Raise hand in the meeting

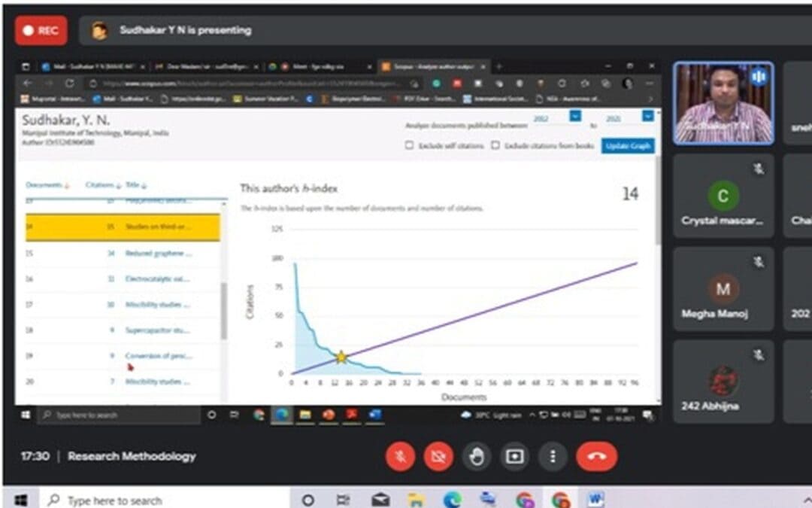click(477, 456)
